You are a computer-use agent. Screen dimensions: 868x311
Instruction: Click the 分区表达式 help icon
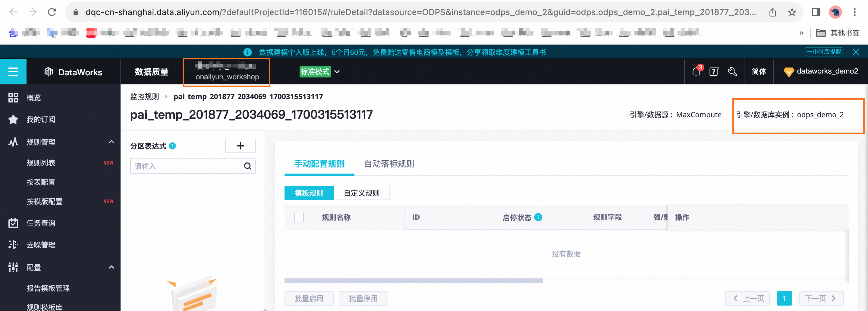[x=172, y=146]
